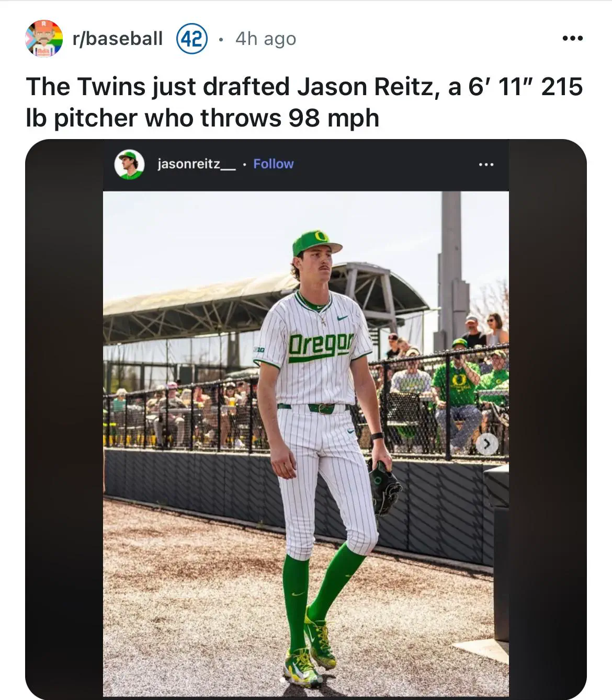Visit the jasonreitz__ username link
This screenshot has width=612, height=700.
click(196, 164)
